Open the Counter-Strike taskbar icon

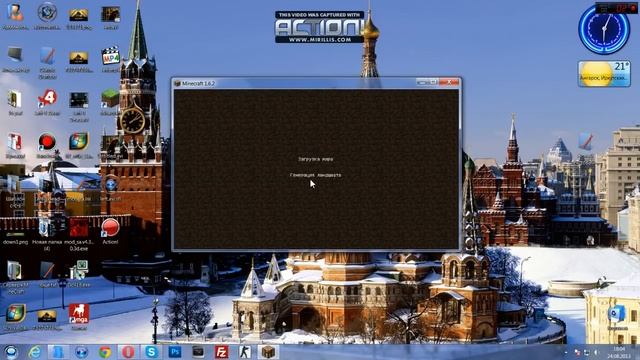245,352
